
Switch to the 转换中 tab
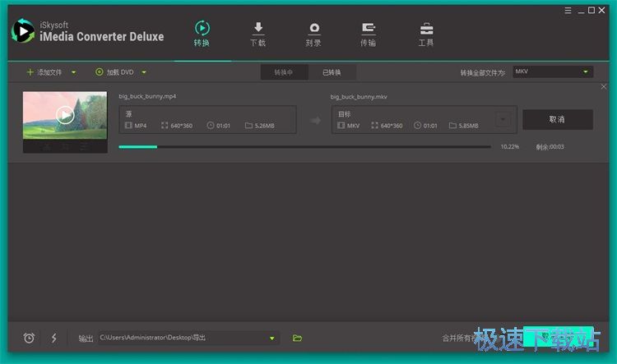284,73
